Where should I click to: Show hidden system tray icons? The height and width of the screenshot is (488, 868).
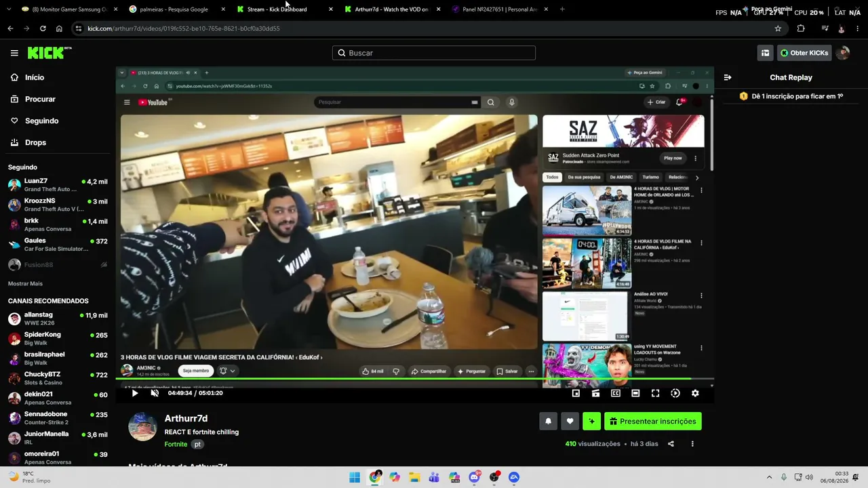tap(769, 477)
